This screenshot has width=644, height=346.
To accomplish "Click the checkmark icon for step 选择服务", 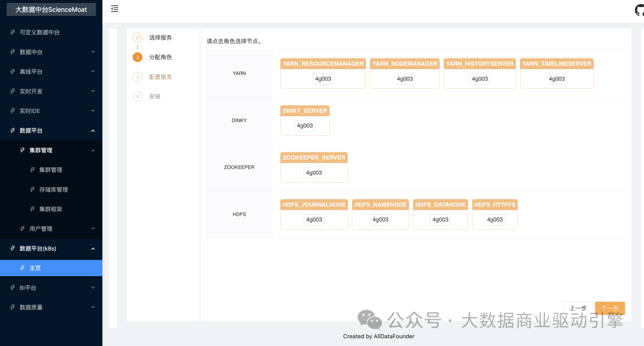I will (x=138, y=38).
